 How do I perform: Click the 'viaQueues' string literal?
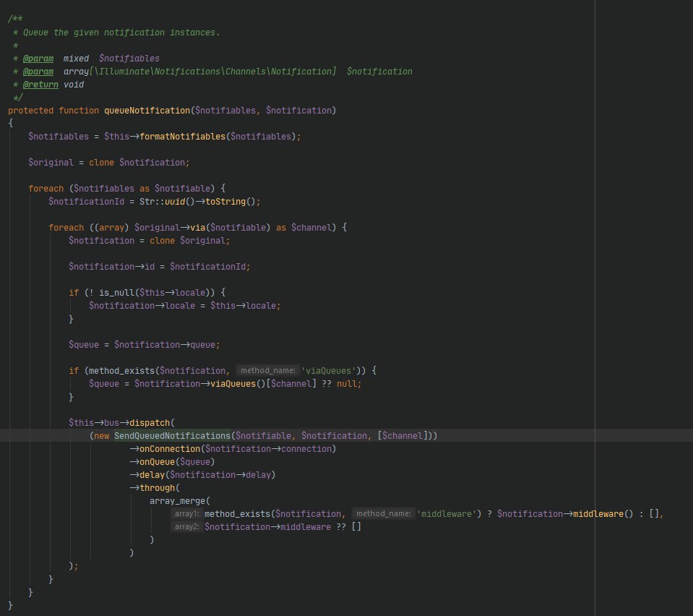pos(328,371)
